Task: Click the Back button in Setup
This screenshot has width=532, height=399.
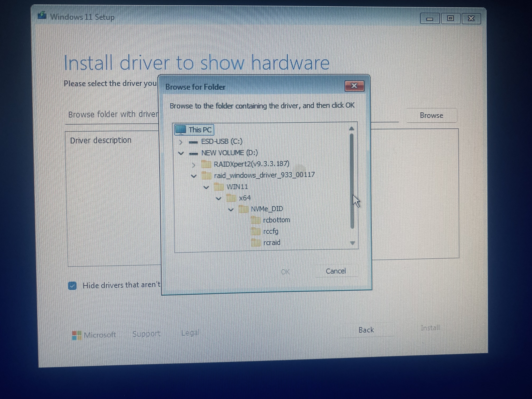Action: pyautogui.click(x=366, y=330)
